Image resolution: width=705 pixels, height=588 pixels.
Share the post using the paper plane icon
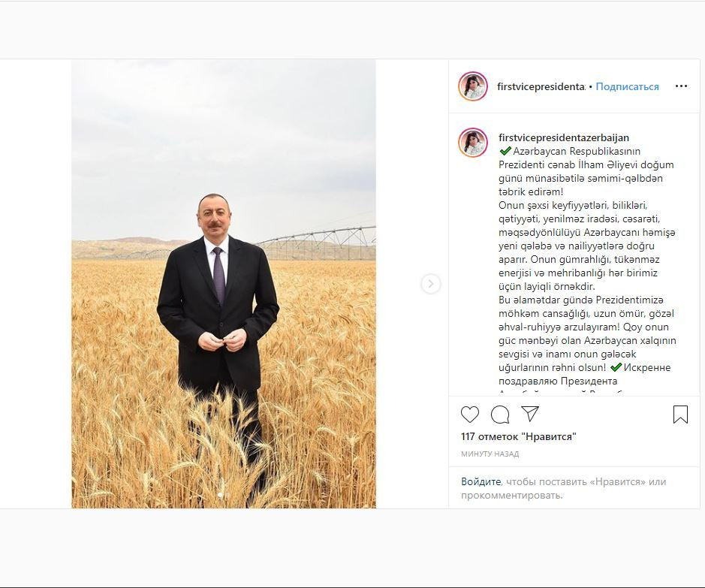tap(530, 414)
